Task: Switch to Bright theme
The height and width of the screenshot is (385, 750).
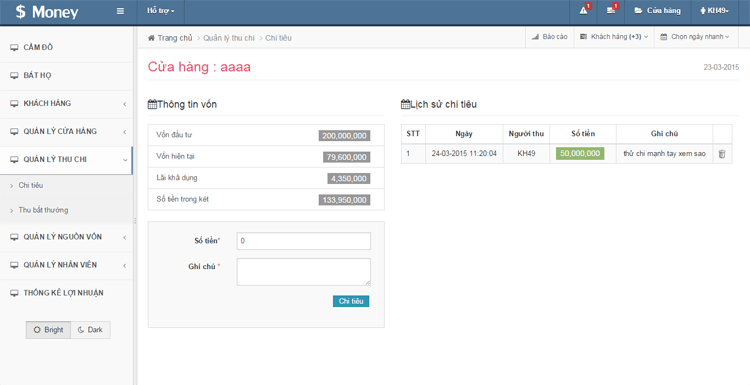Action: (48, 330)
